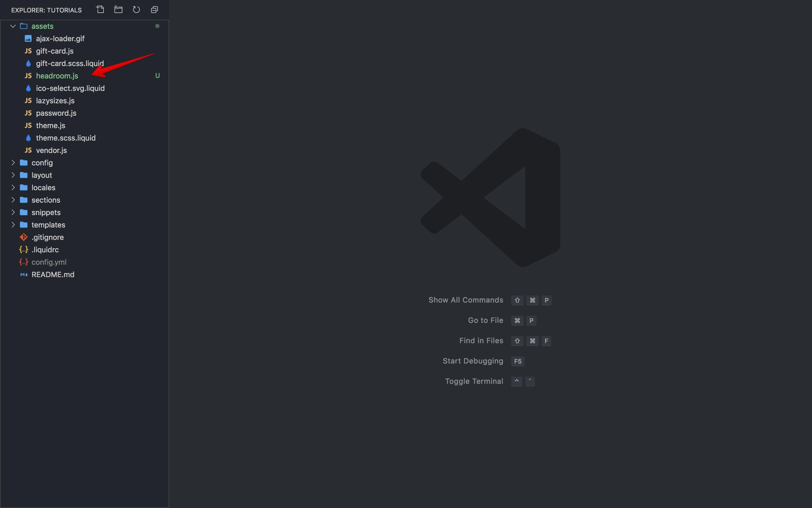Open the .gitignore file name

point(48,237)
